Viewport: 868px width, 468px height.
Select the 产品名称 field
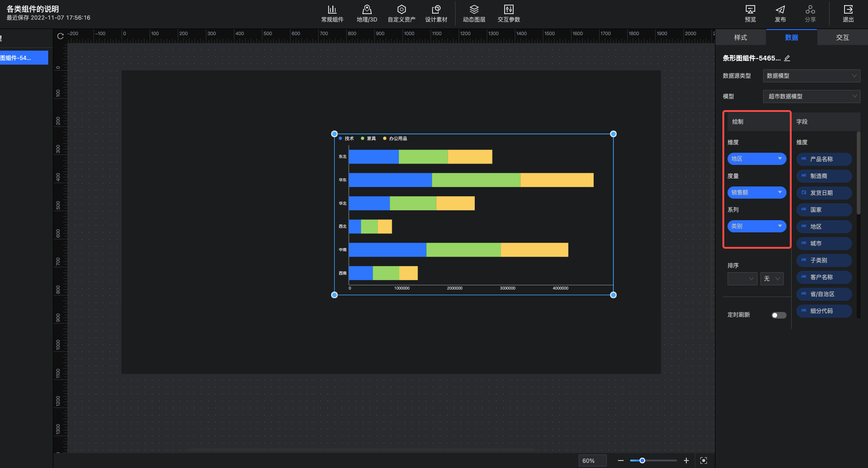824,159
